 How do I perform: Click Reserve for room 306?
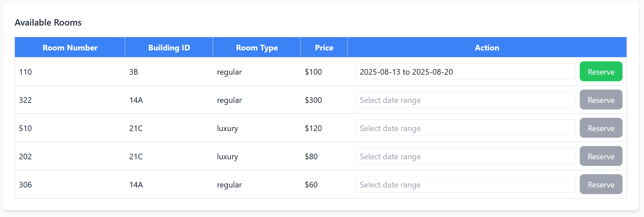click(x=601, y=184)
